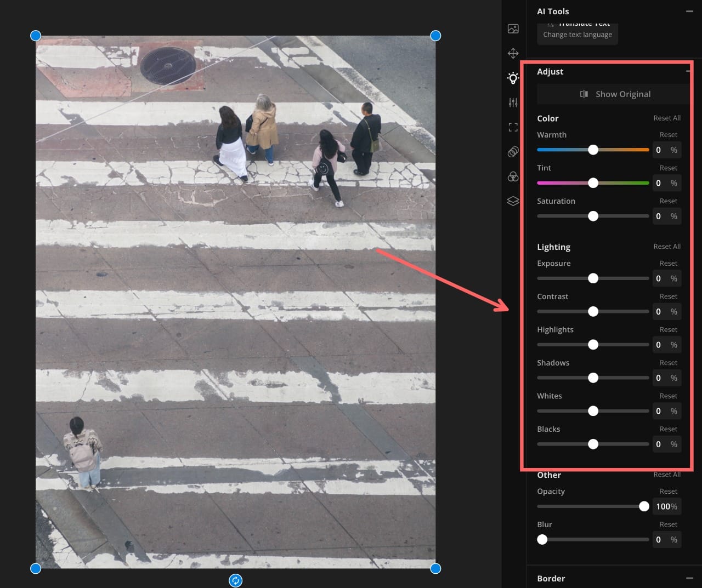Click the Opacity slider handle
This screenshot has height=588, width=702.
point(644,506)
